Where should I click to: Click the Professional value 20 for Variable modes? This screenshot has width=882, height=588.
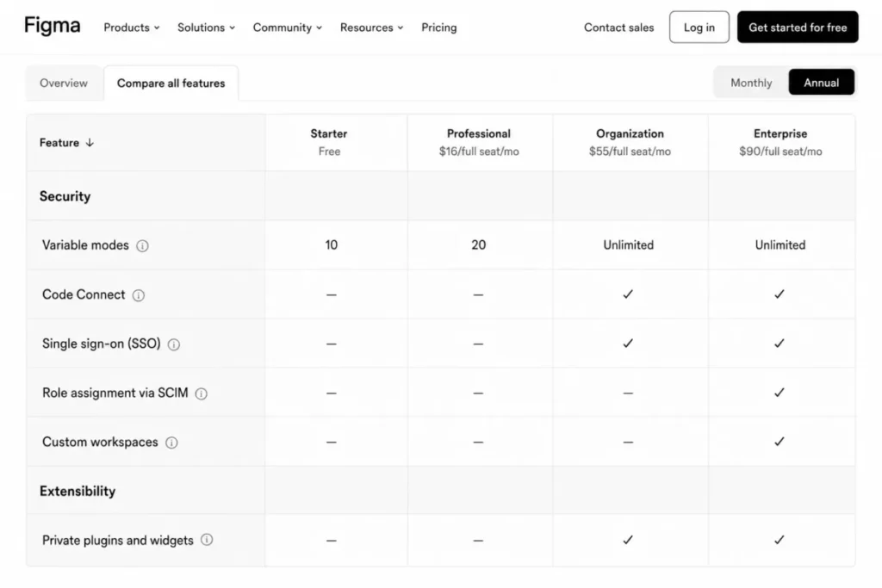[x=479, y=245]
